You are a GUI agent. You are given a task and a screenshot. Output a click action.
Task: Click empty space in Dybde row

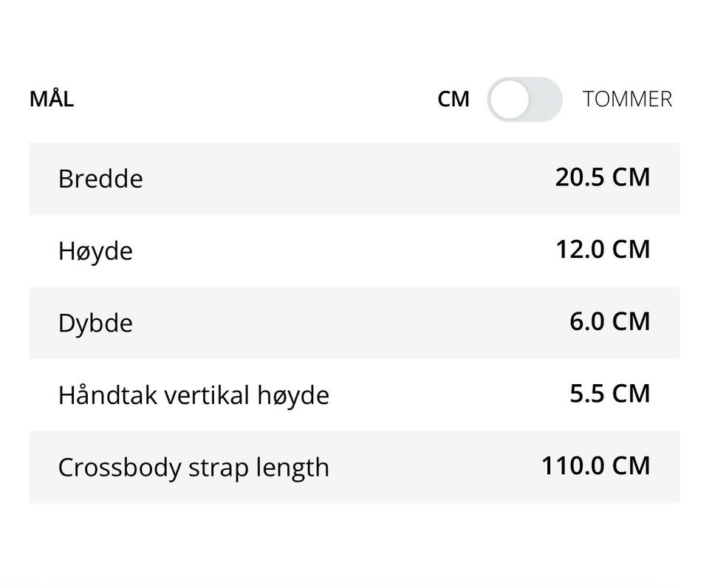tap(348, 323)
